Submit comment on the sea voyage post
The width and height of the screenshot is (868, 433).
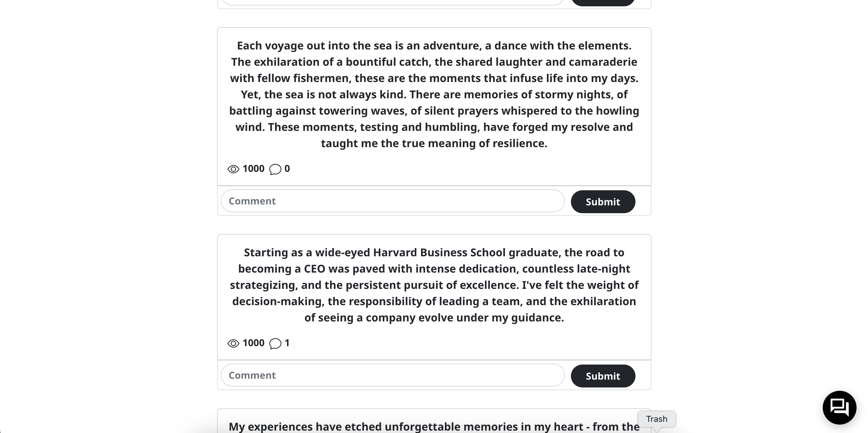[x=603, y=201]
